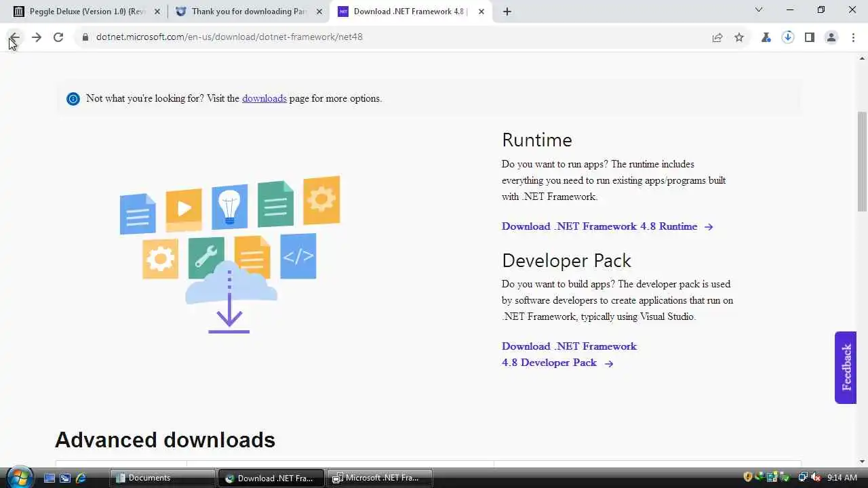Open the 'downloads' page link
The height and width of the screenshot is (488, 868).
264,98
